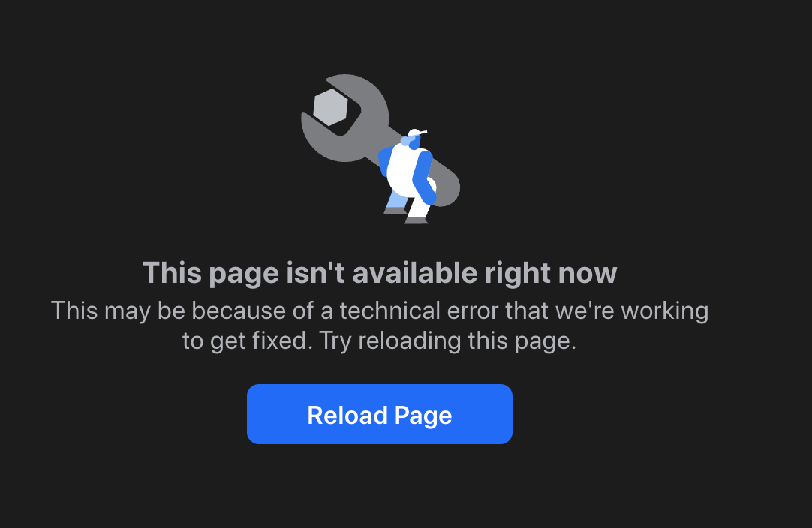The width and height of the screenshot is (812, 528).
Task: Click the words "to get fixed." in the description
Action: 248,340
